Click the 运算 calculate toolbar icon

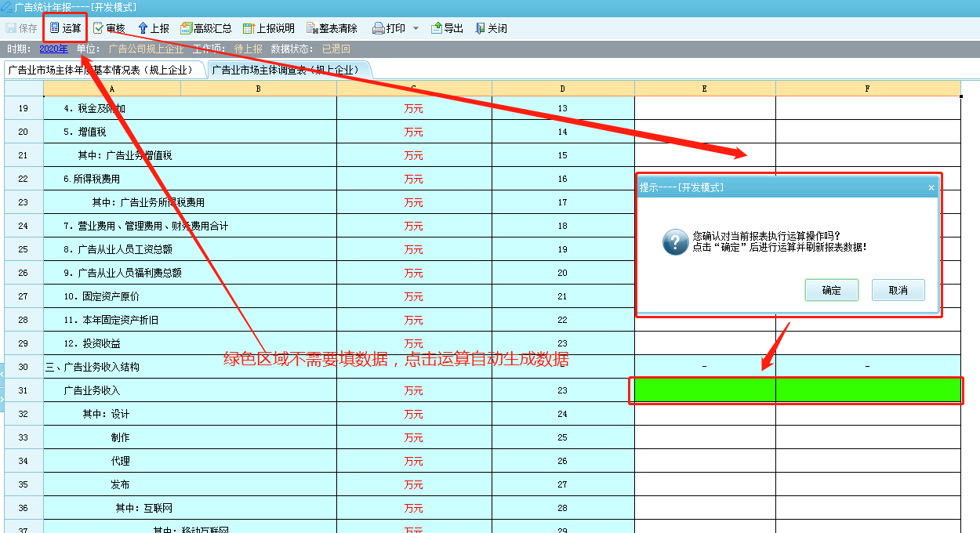coord(55,28)
